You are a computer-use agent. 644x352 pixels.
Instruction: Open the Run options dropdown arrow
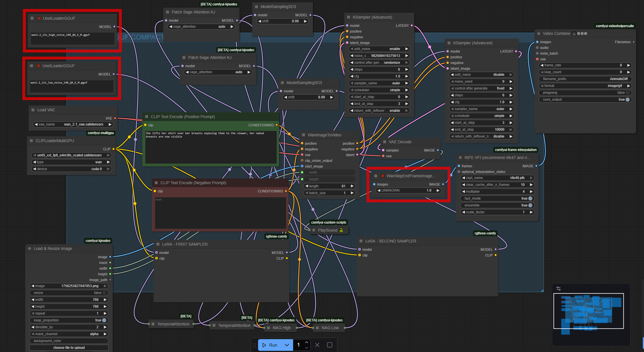(287, 345)
